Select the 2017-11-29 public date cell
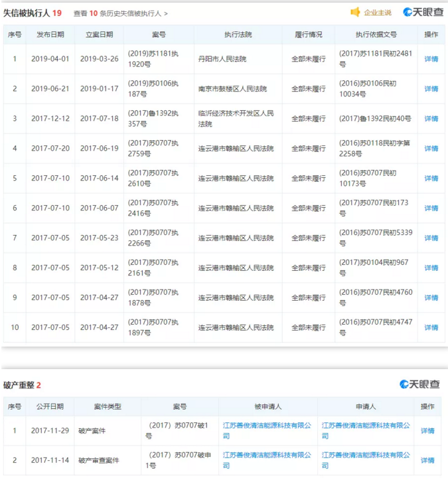The width and height of the screenshot is (448, 480). click(x=50, y=431)
